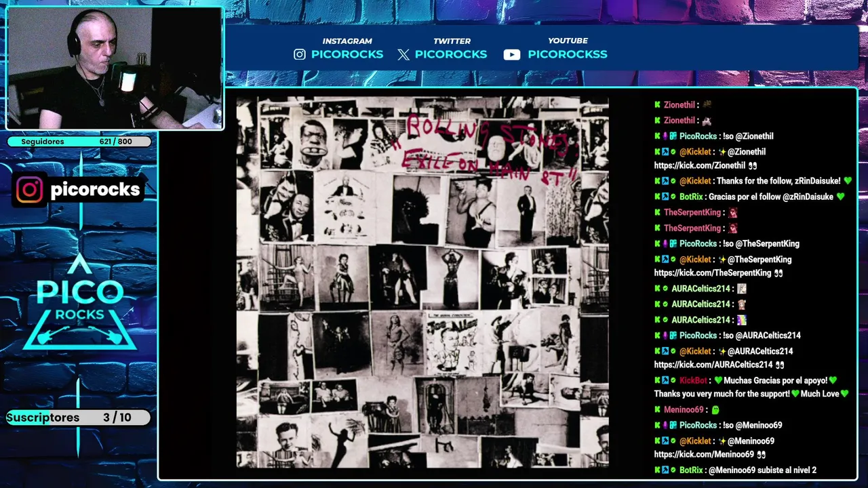Open the https://kick.com/TheSerpentKing link
This screenshot has width=868, height=488.
click(713, 273)
